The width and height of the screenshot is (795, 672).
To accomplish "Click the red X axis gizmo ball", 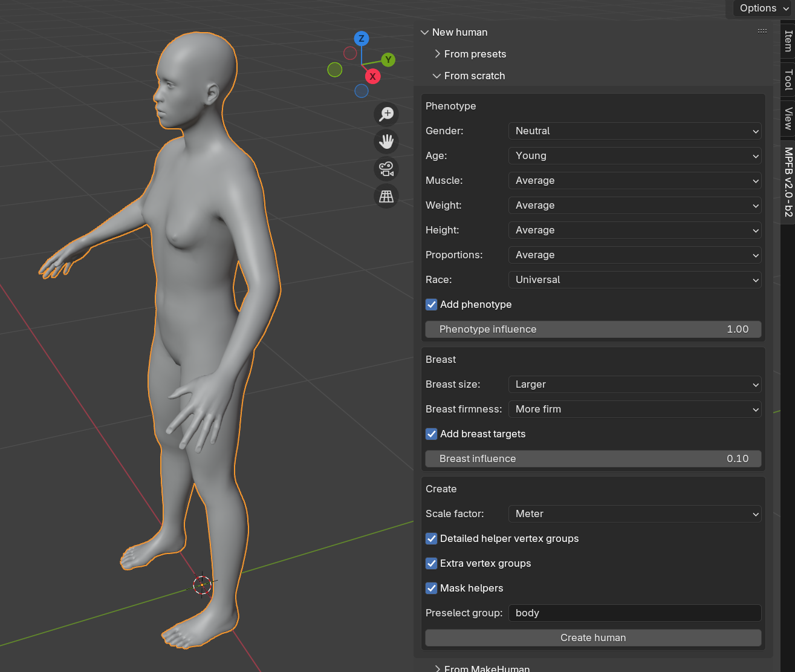I will coord(372,76).
